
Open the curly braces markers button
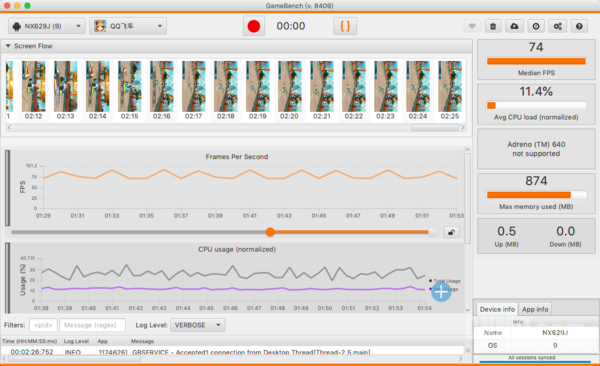click(345, 26)
